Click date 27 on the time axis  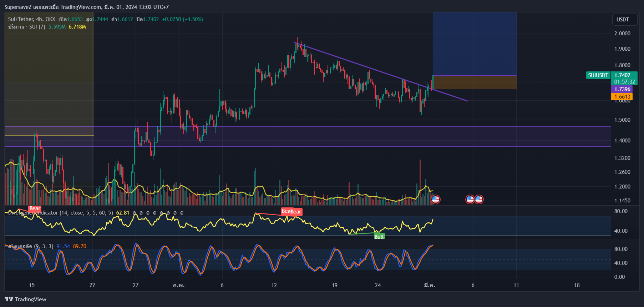coord(136,285)
